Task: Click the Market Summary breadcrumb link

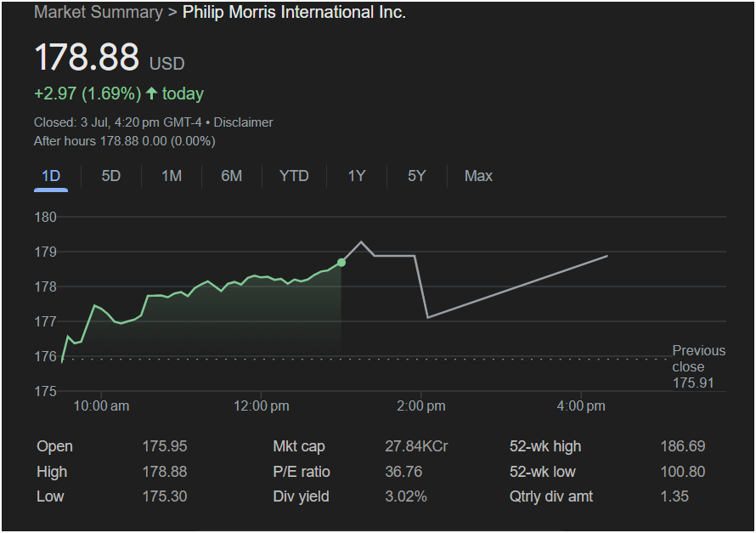Action: [x=99, y=12]
